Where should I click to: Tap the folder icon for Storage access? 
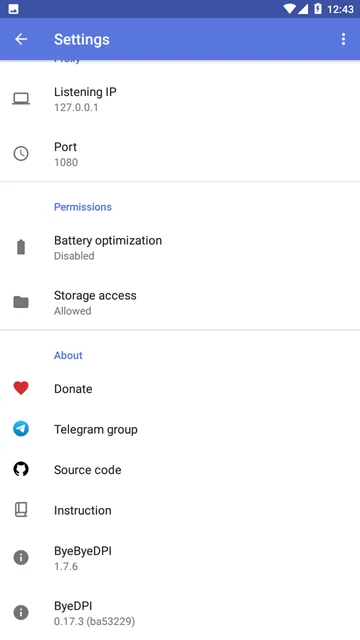21,302
